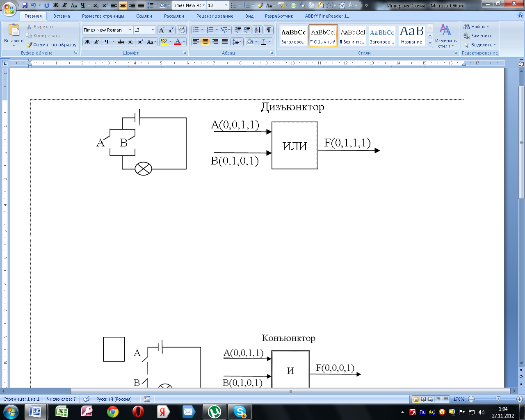Click the Replace (Заменить) button
Image resolution: width=525 pixels, height=420 pixels.
pos(478,36)
